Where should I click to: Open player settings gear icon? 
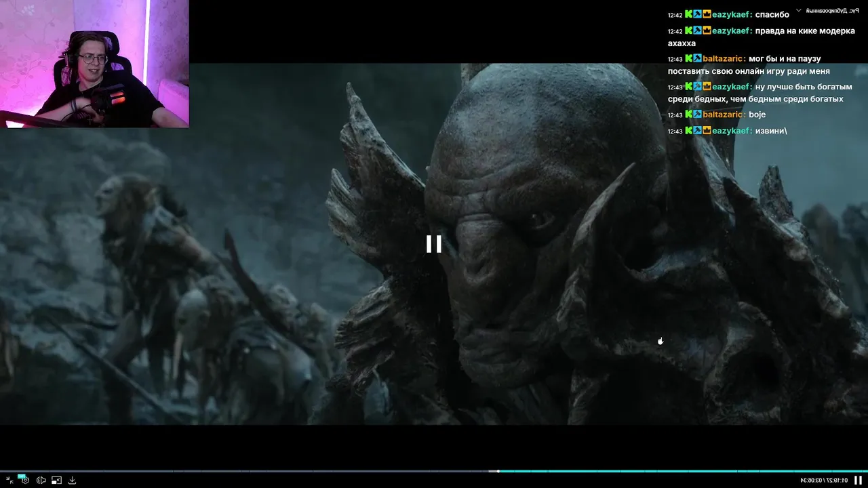tap(25, 480)
